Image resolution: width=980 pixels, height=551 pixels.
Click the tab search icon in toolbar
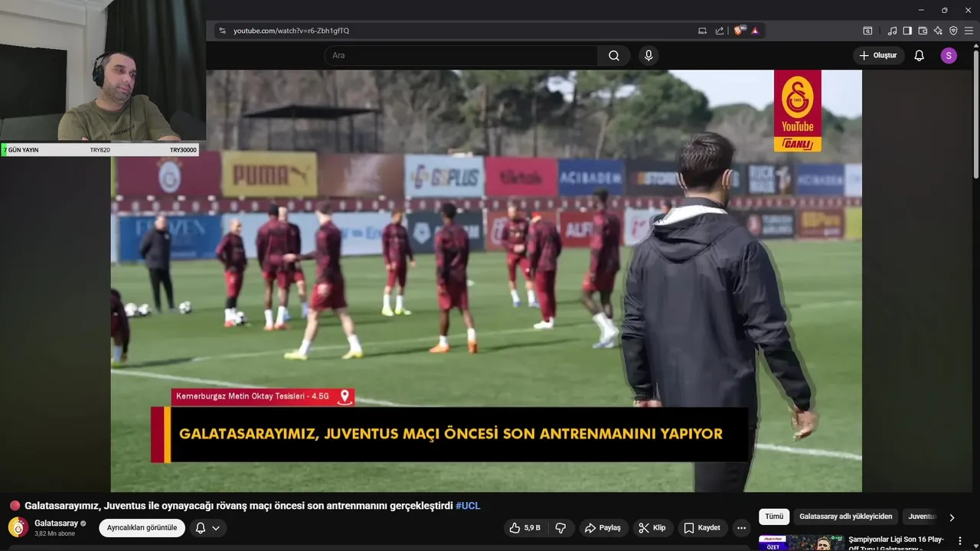(x=867, y=31)
